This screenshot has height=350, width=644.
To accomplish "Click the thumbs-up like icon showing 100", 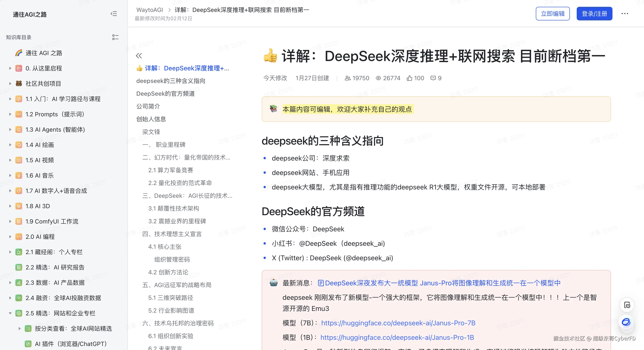I will pos(409,78).
